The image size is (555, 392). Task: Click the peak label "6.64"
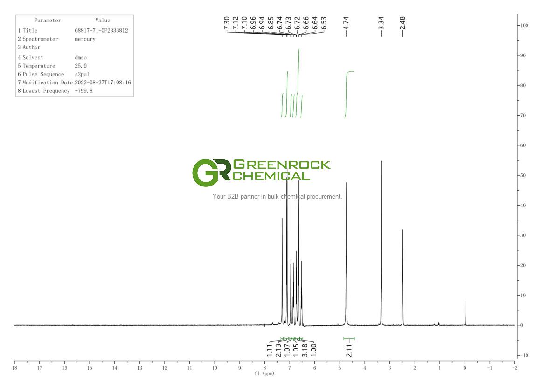[x=315, y=23]
